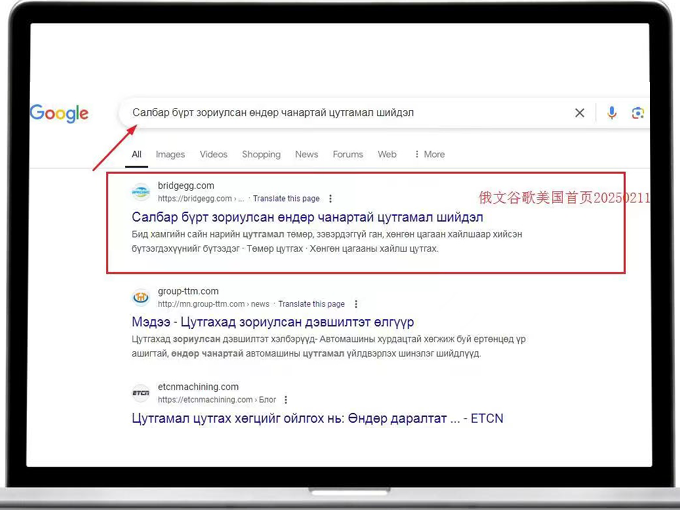
Task: Open the etcnmachining.com Блог URL breadcrumb
Action: point(217,400)
